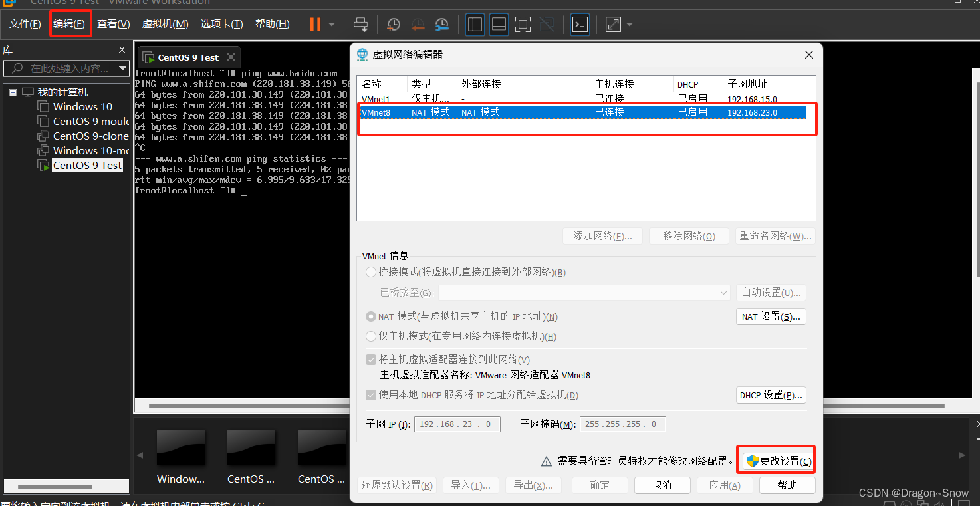Open the 帮助(H) menu
The height and width of the screenshot is (506, 980).
pyautogui.click(x=273, y=24)
